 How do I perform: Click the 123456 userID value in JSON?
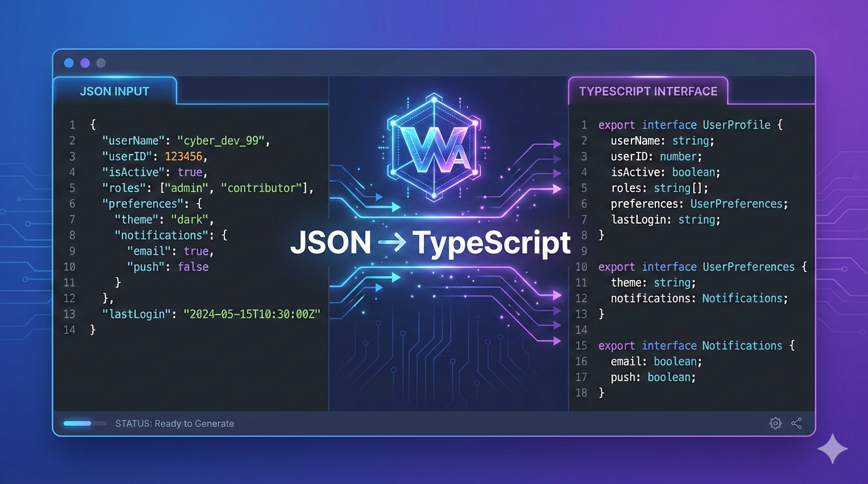pyautogui.click(x=185, y=156)
